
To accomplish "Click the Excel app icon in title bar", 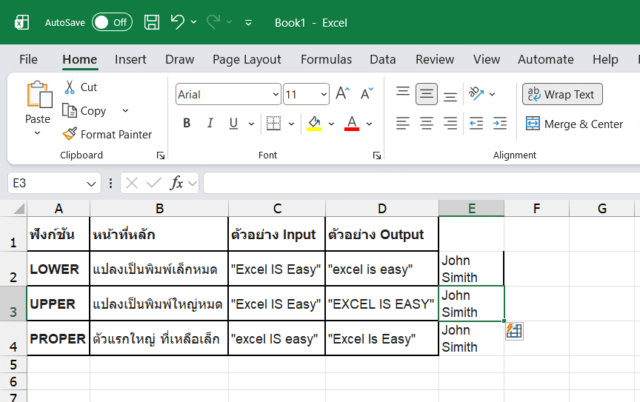I will tap(22, 22).
